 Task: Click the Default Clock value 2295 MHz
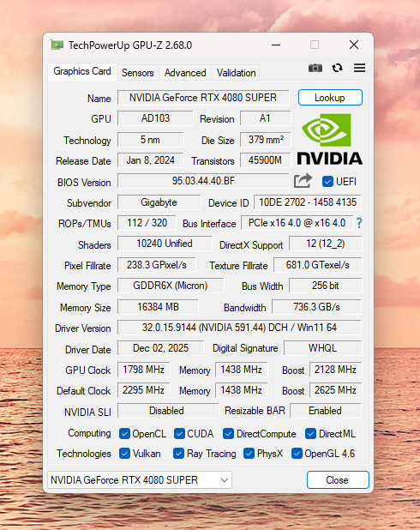tap(144, 390)
